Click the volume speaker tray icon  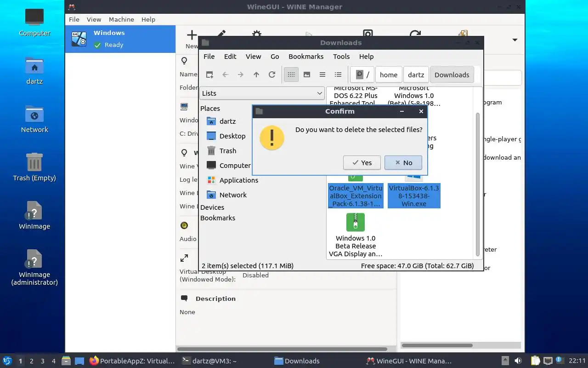point(518,361)
